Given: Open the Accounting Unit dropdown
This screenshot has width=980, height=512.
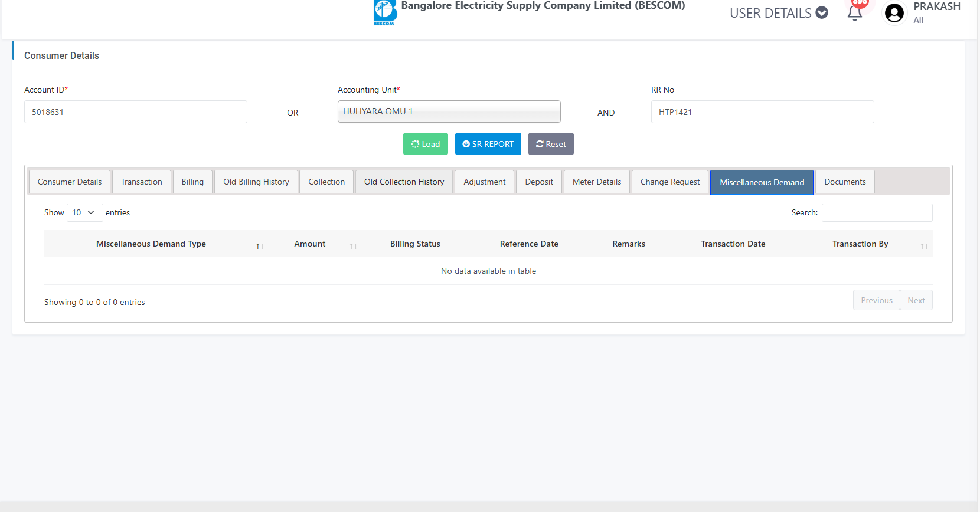Looking at the screenshot, I should coord(449,111).
